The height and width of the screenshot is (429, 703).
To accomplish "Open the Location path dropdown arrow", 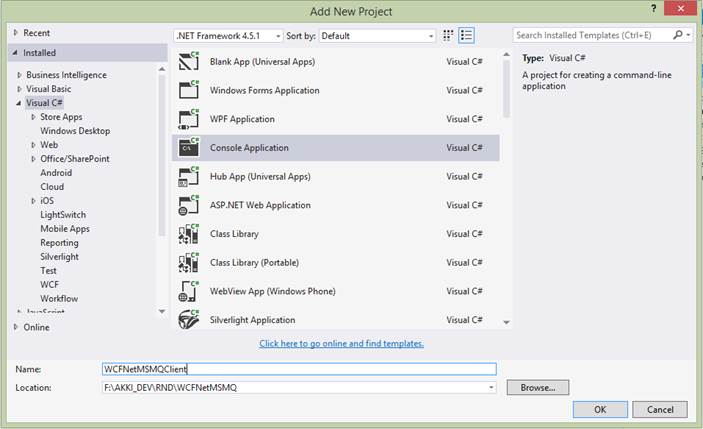I will [491, 387].
